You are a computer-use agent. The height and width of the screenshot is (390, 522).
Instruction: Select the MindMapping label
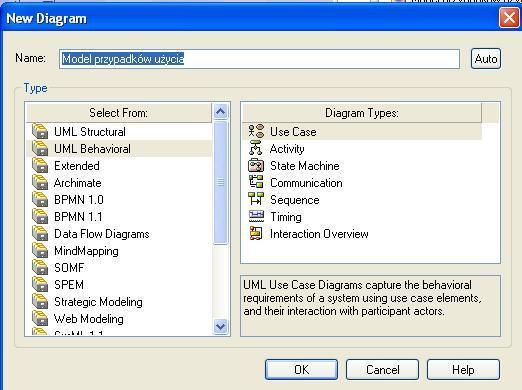tap(86, 251)
